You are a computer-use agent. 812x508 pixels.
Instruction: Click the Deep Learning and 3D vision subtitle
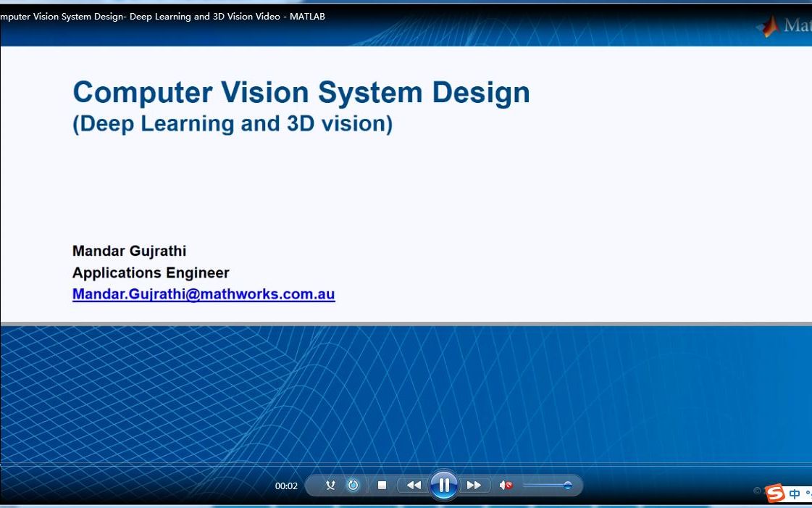[x=233, y=124]
